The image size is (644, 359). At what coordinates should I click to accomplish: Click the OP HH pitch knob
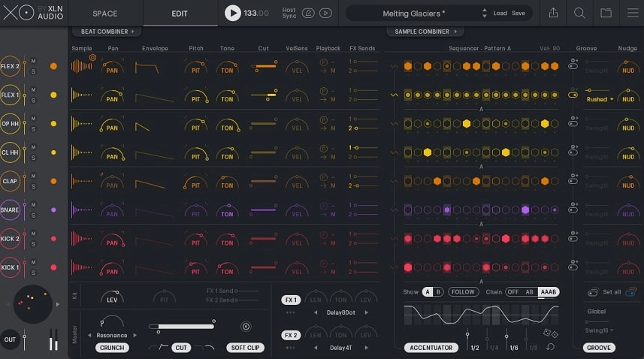196,125
